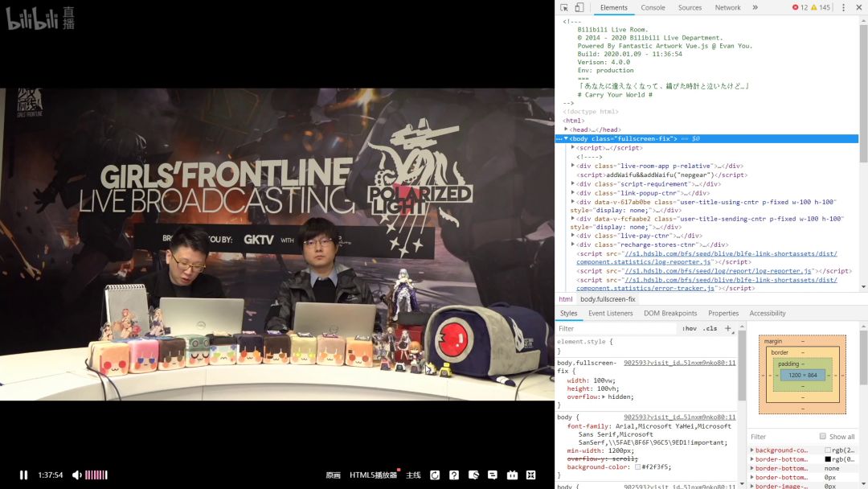Collapse the body fullscreen-fix node
This screenshot has width=868, height=489.
566,138
